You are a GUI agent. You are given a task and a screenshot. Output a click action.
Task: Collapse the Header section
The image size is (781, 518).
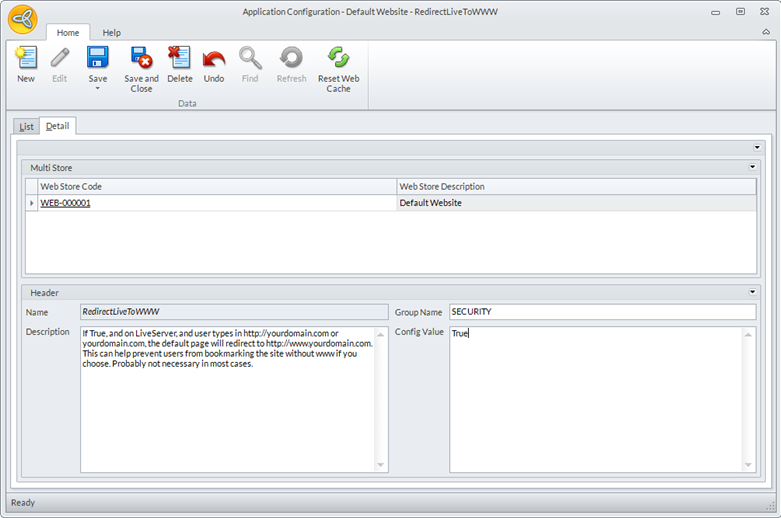752,292
